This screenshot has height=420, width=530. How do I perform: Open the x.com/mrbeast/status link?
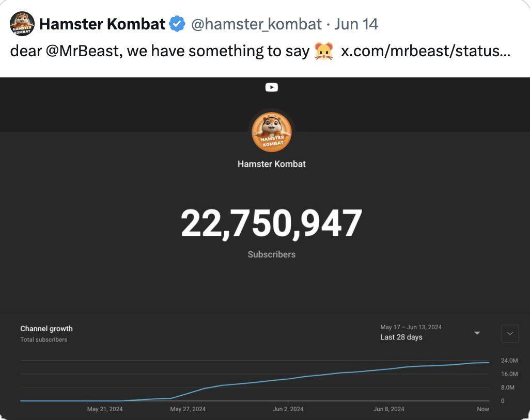[x=425, y=51]
